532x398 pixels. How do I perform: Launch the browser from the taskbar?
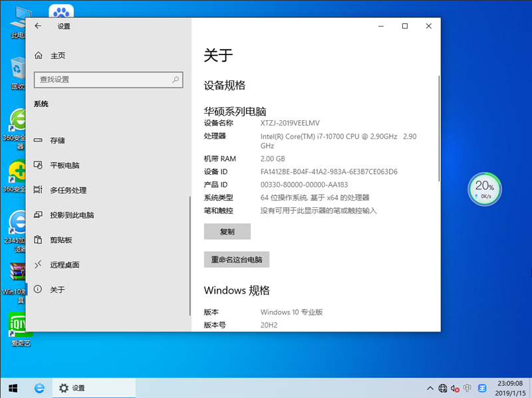pyautogui.click(x=40, y=388)
